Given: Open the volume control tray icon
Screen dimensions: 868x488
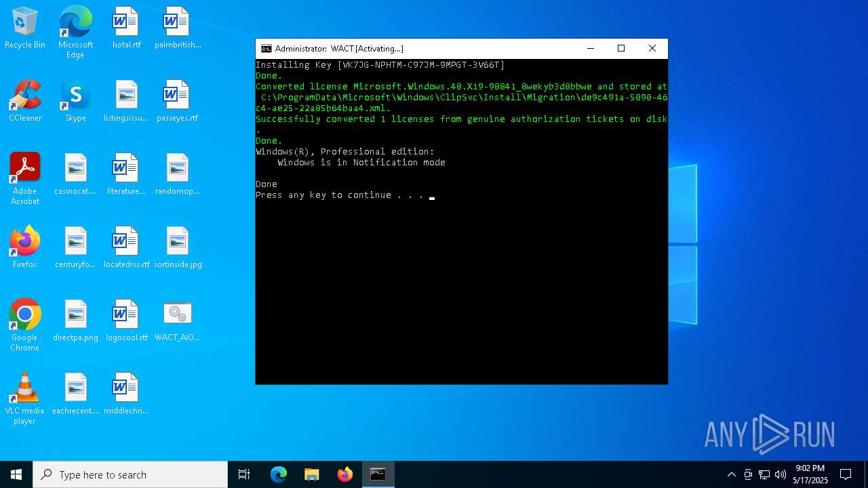Looking at the screenshot, I should click(781, 474).
